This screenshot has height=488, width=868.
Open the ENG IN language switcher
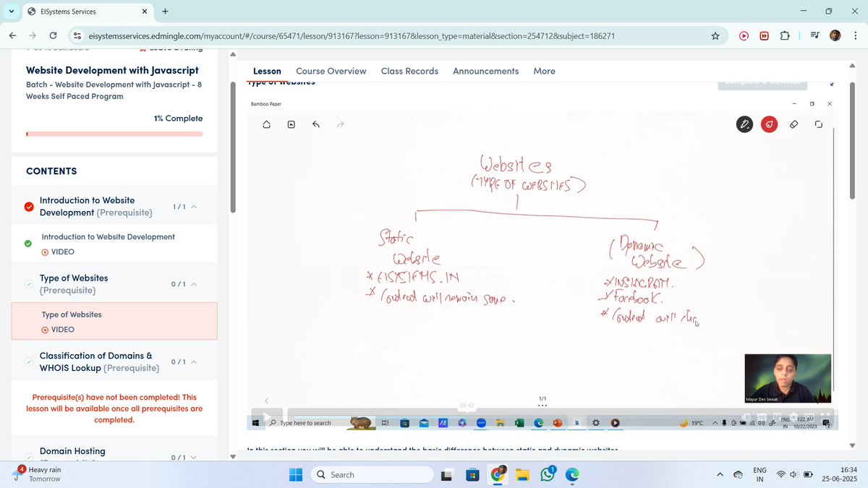(760, 474)
